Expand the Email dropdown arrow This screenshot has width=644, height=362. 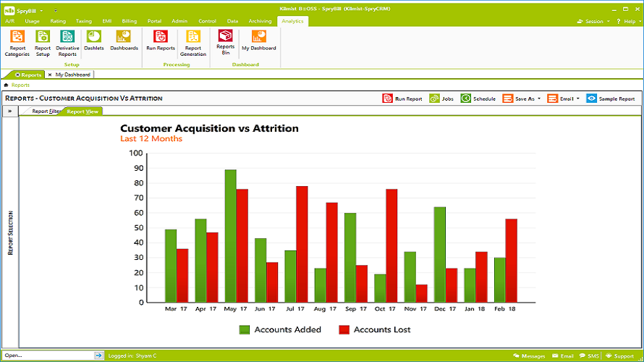point(578,98)
